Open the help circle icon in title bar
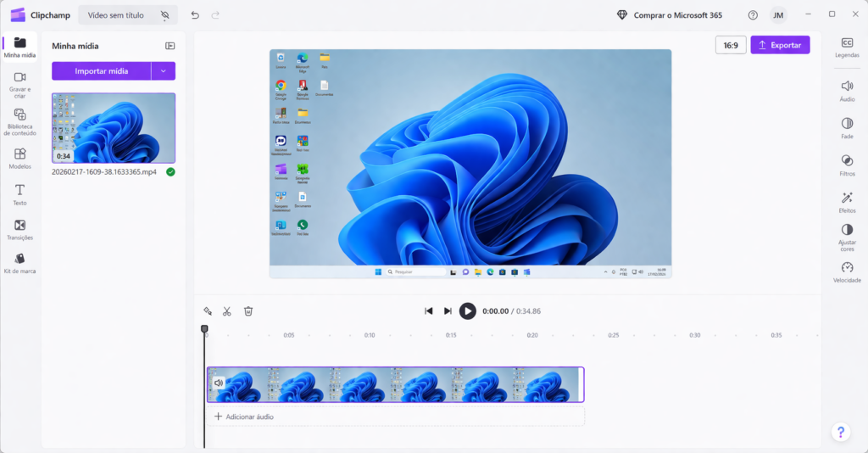Screen dimensions: 868x453 753,15
